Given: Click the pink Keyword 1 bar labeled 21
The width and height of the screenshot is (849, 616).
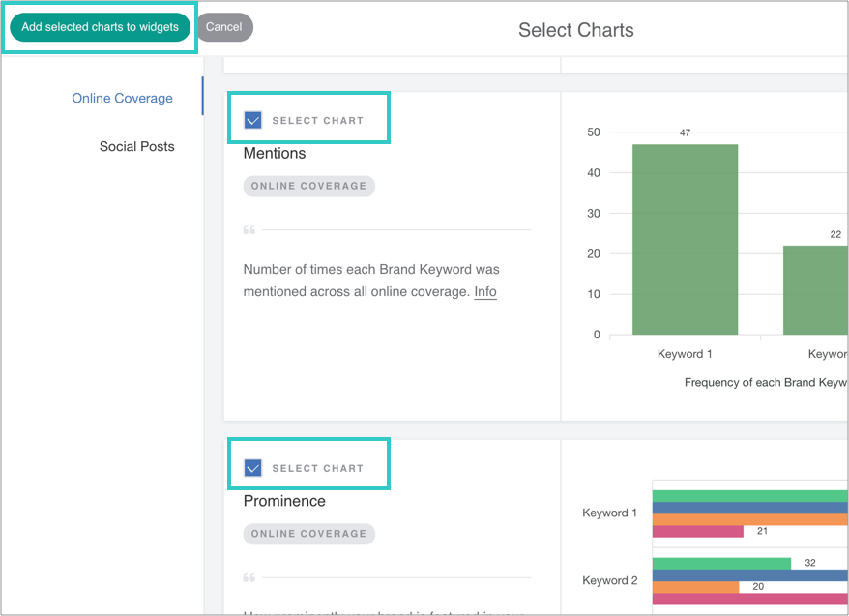Looking at the screenshot, I should click(x=697, y=531).
